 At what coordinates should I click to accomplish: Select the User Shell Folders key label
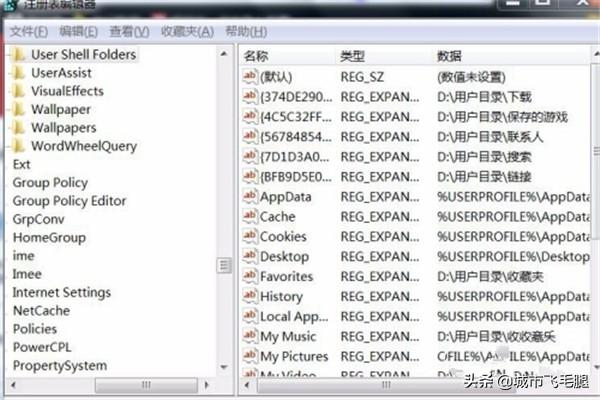click(83, 54)
